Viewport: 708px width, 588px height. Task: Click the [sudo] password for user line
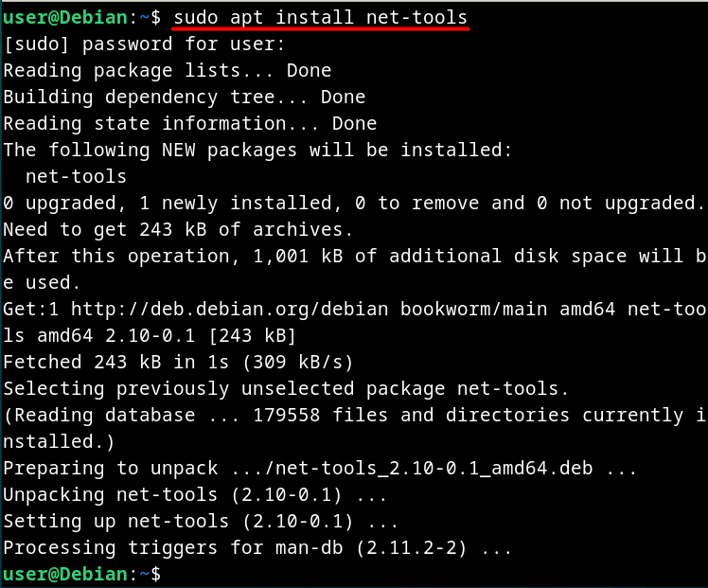[144, 45]
